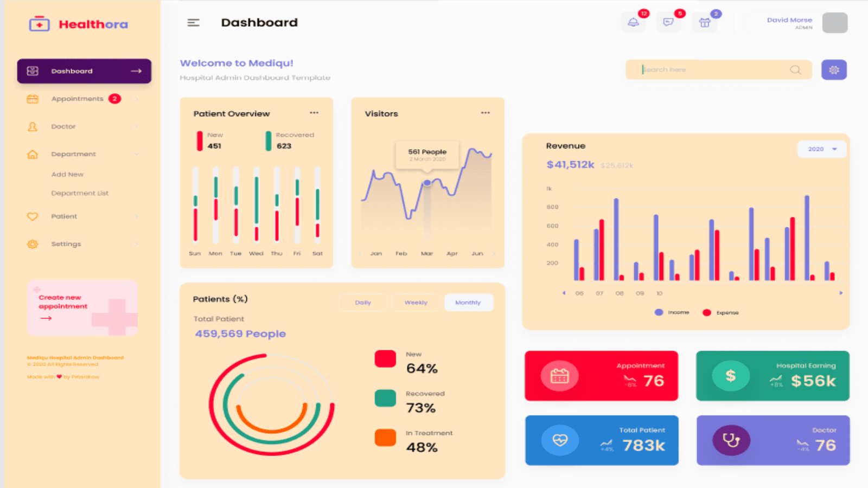Click the search magnifier icon
868x488 pixels.
(795, 69)
